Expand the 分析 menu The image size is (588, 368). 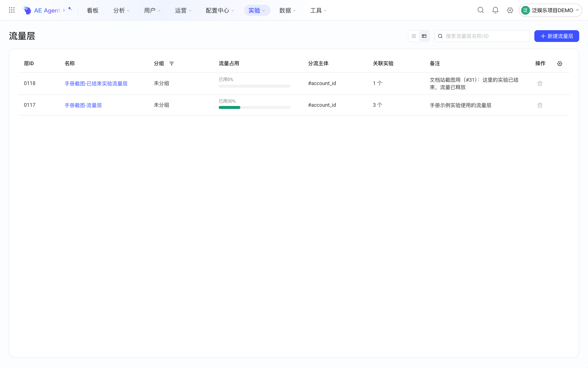[x=121, y=10]
